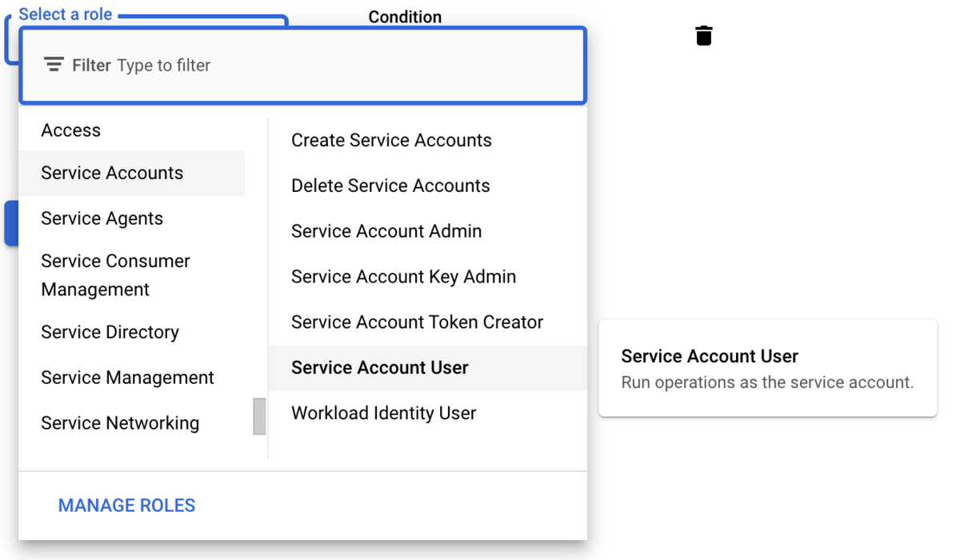
Task: Select Service Account Token Creator role
Action: click(417, 322)
